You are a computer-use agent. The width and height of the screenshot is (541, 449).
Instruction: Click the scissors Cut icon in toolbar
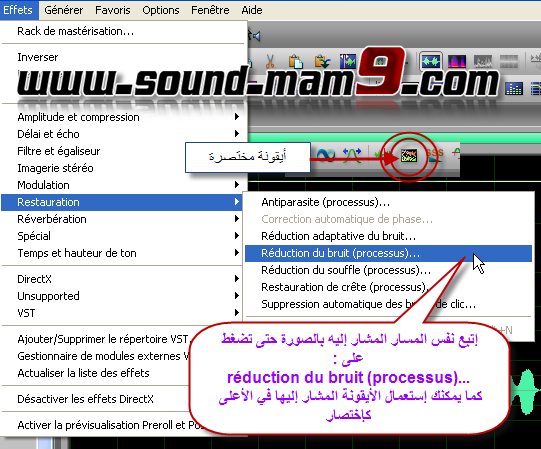tap(270, 61)
